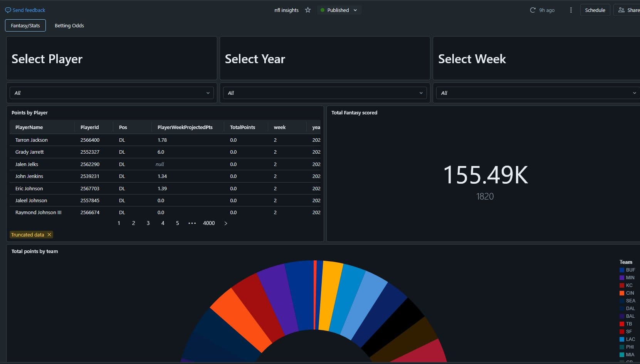640x364 pixels.
Task: Click the orange slice in team chart
Action: click(x=240, y=320)
